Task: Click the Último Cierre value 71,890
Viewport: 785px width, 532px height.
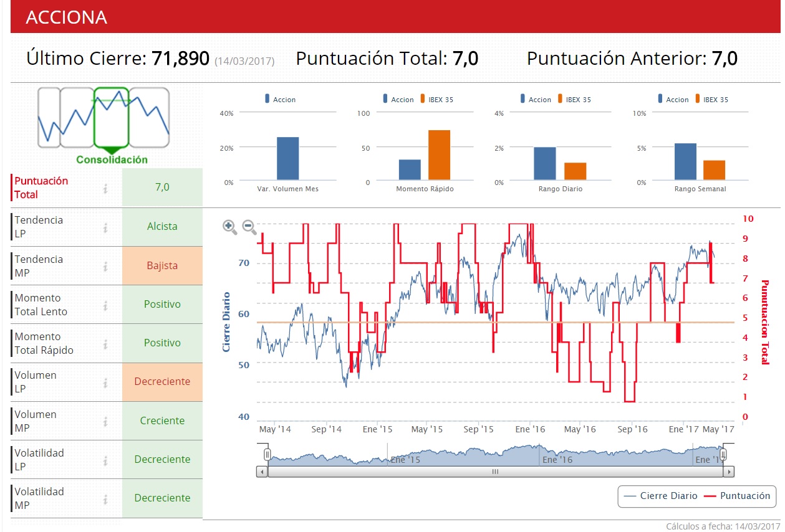Action: click(180, 59)
